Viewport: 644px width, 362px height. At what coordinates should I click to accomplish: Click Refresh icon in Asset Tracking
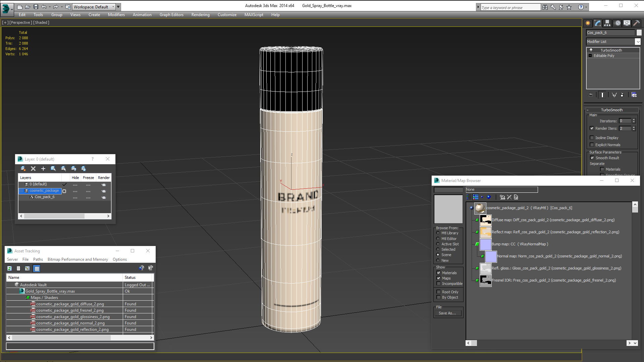coord(9,268)
